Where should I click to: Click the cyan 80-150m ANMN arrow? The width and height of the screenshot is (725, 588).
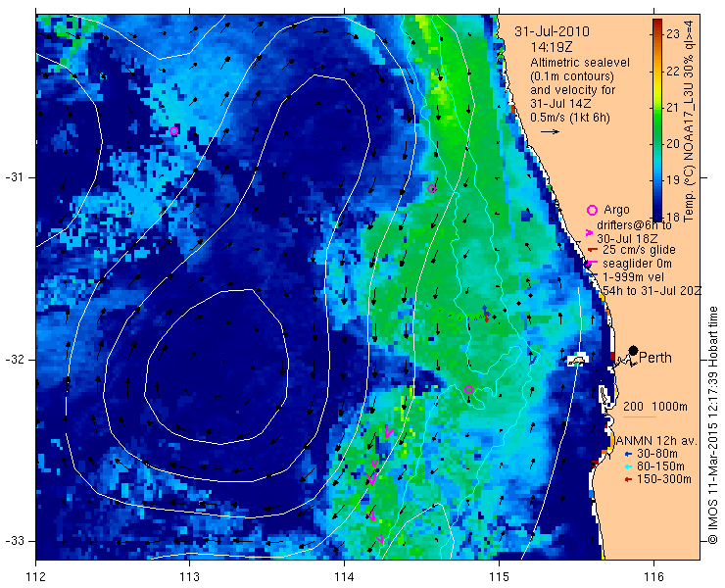click(x=627, y=466)
